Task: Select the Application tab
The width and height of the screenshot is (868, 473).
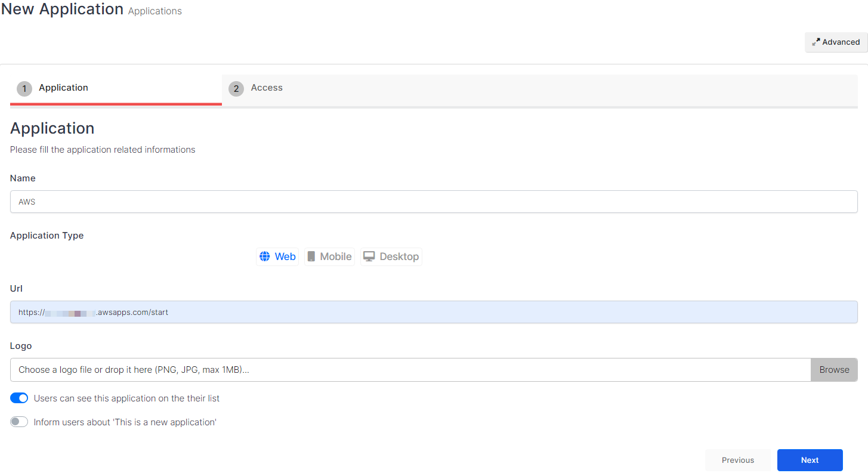Action: [63, 88]
